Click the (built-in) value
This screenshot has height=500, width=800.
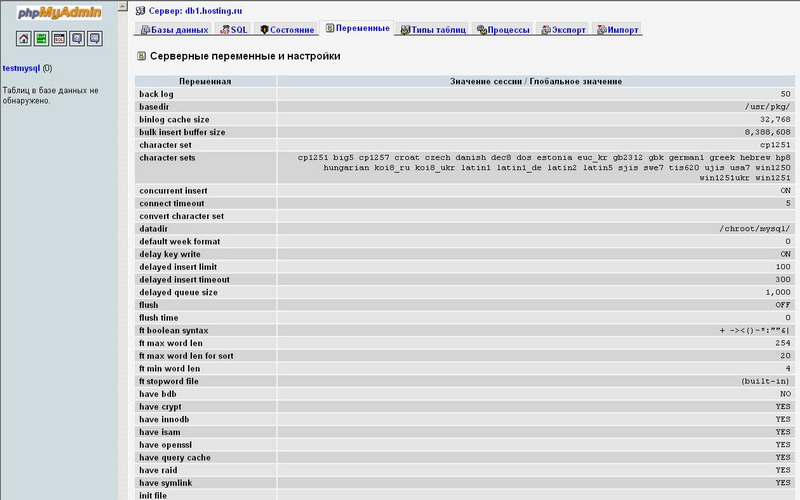(x=765, y=382)
